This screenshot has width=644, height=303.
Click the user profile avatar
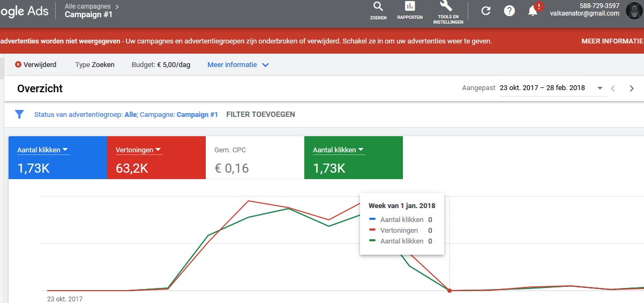[634, 11]
